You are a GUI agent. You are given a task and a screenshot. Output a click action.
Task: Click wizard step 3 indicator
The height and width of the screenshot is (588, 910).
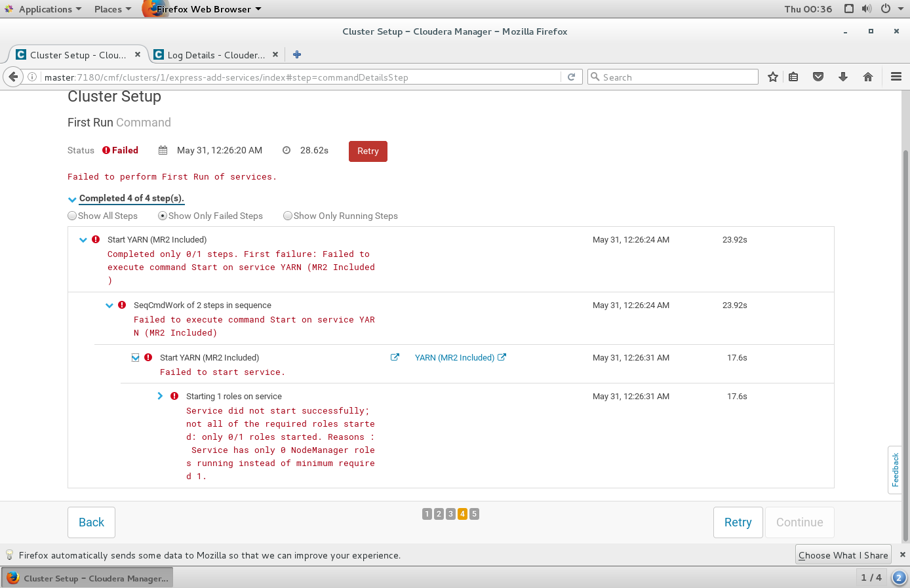450,514
